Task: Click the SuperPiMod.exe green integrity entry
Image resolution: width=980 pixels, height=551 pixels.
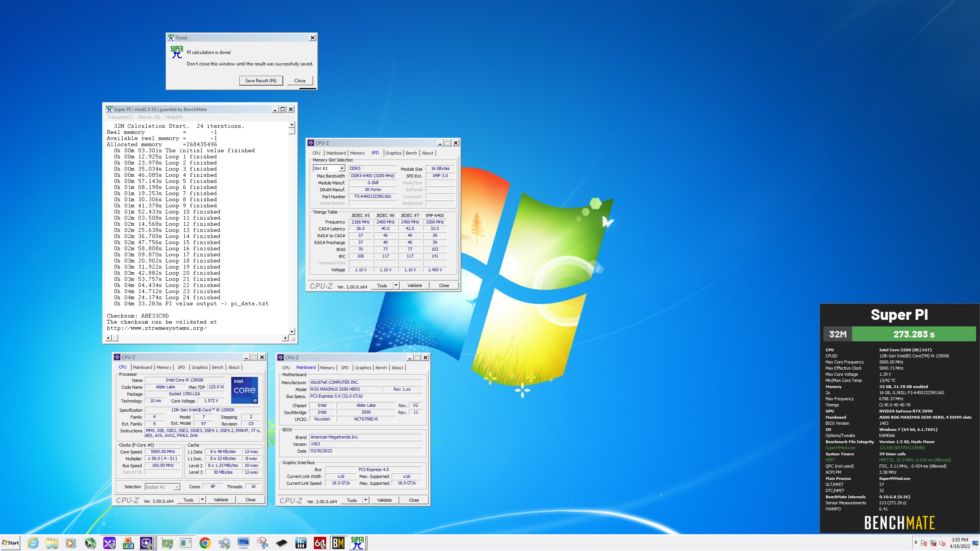Action: pyautogui.click(x=840, y=448)
